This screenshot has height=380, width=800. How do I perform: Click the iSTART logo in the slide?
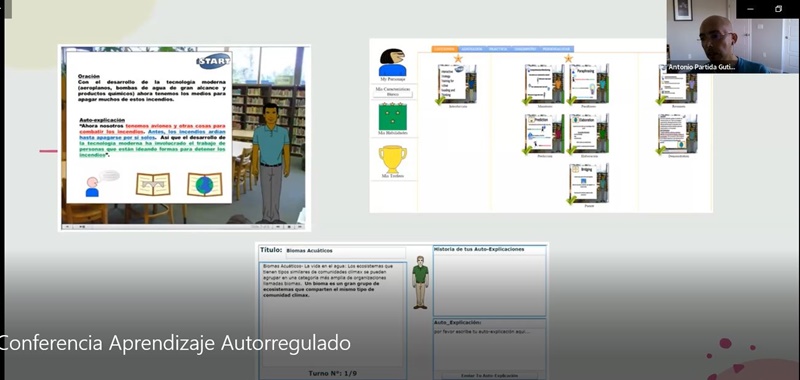pos(213,61)
